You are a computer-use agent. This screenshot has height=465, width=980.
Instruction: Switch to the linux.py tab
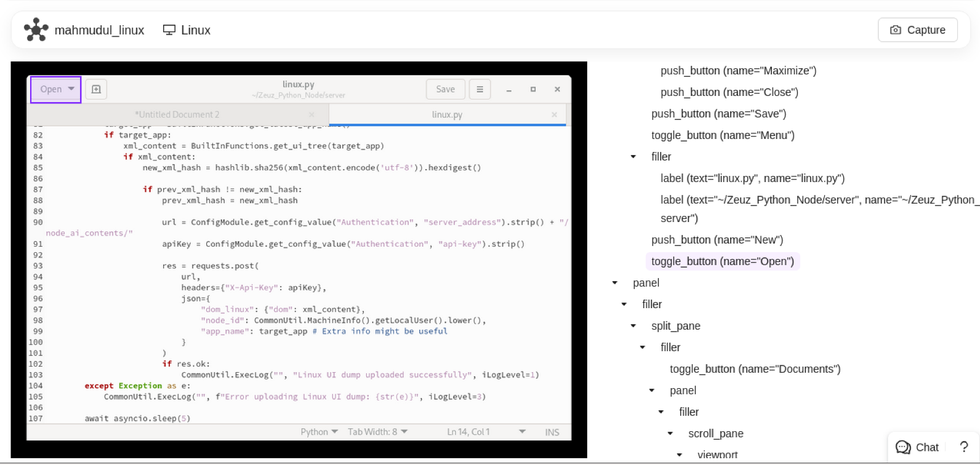pos(447,114)
